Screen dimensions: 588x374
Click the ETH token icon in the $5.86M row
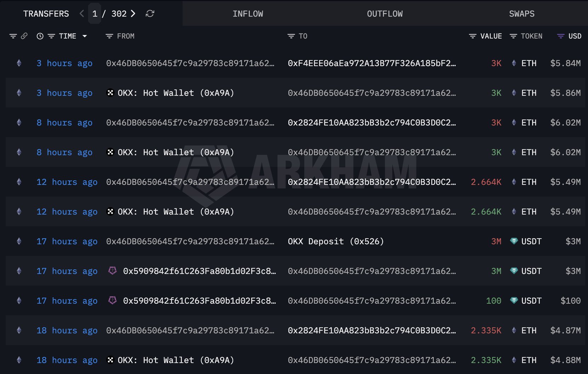[514, 93]
